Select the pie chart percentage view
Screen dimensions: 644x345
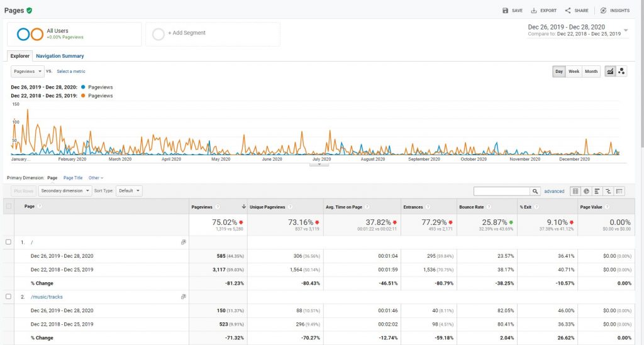(x=587, y=191)
